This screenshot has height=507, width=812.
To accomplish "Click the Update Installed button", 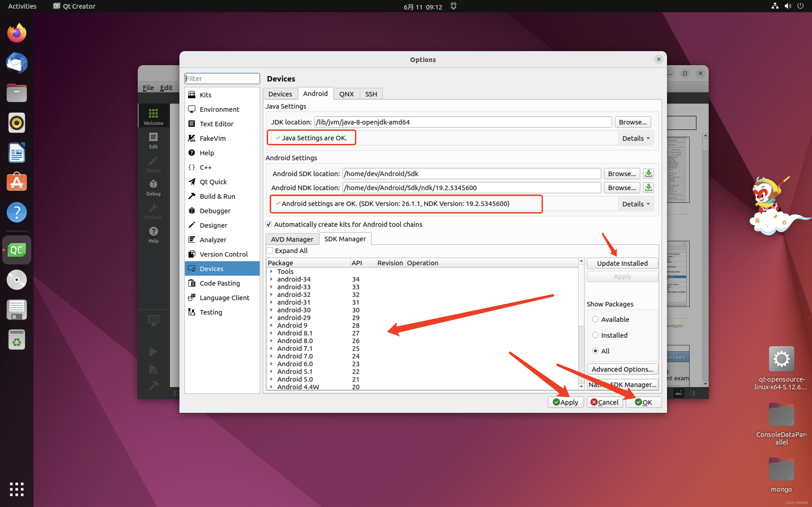I will pos(622,263).
